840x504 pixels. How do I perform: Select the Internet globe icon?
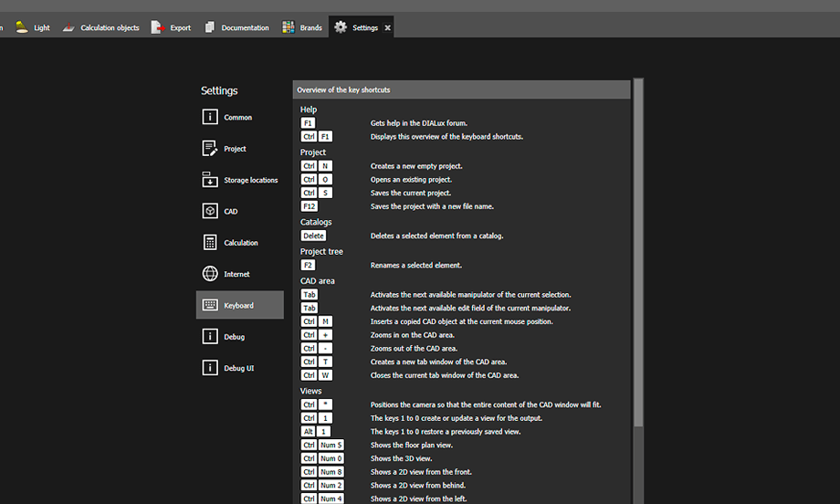(x=210, y=274)
